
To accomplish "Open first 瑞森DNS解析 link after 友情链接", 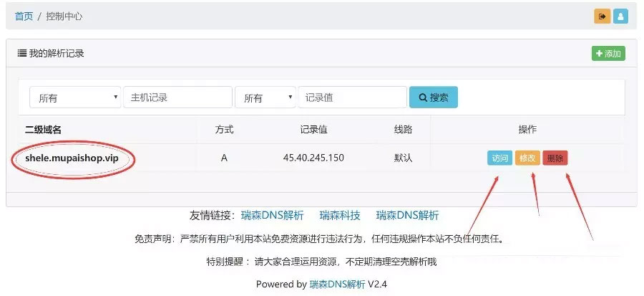I will (272, 215).
